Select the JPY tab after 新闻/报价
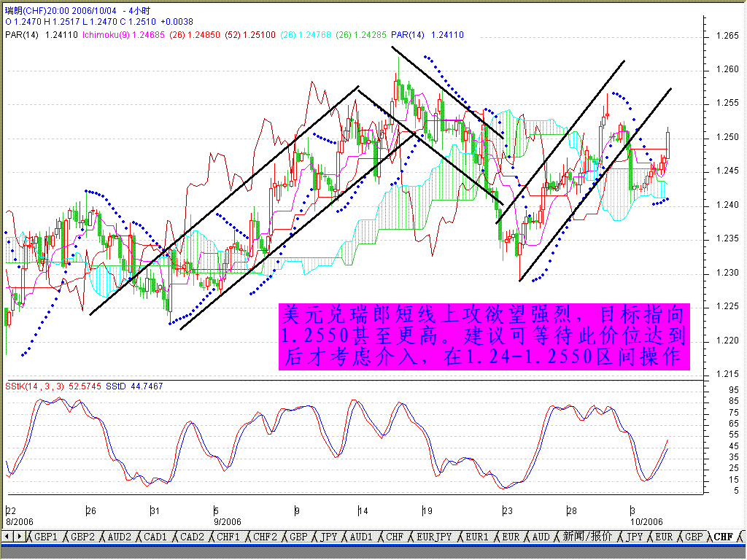This screenshot has width=747, height=560. [634, 537]
